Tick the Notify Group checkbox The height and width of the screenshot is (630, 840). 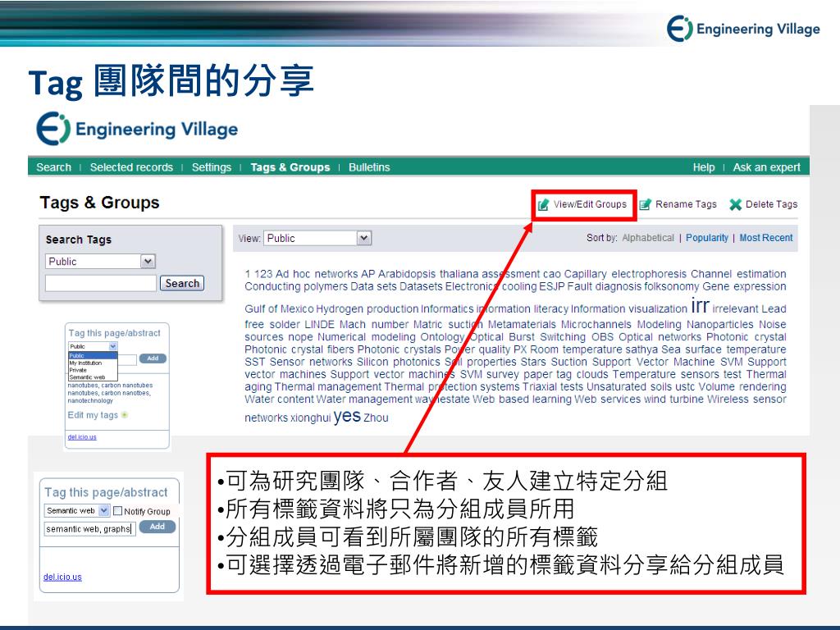118,511
